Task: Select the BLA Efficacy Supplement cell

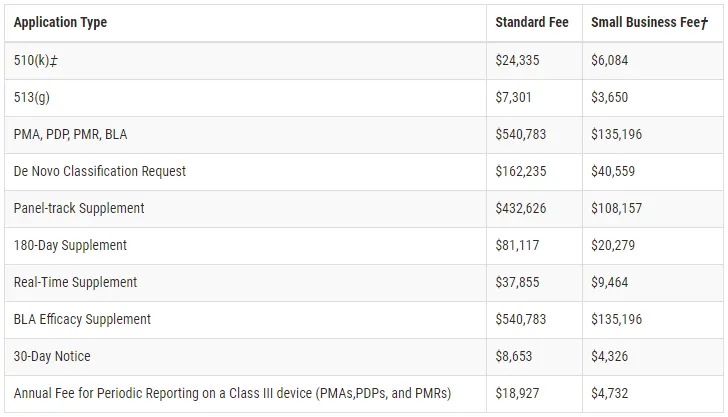Action: pyautogui.click(x=82, y=319)
